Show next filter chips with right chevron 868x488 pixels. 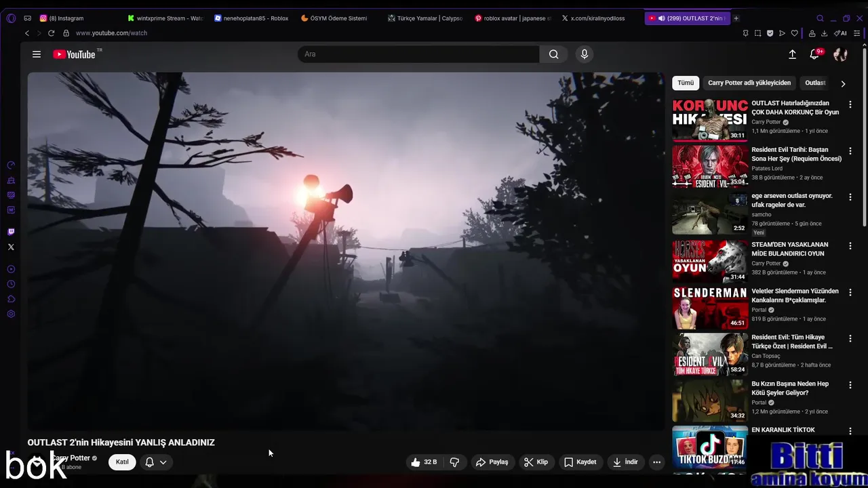point(843,83)
